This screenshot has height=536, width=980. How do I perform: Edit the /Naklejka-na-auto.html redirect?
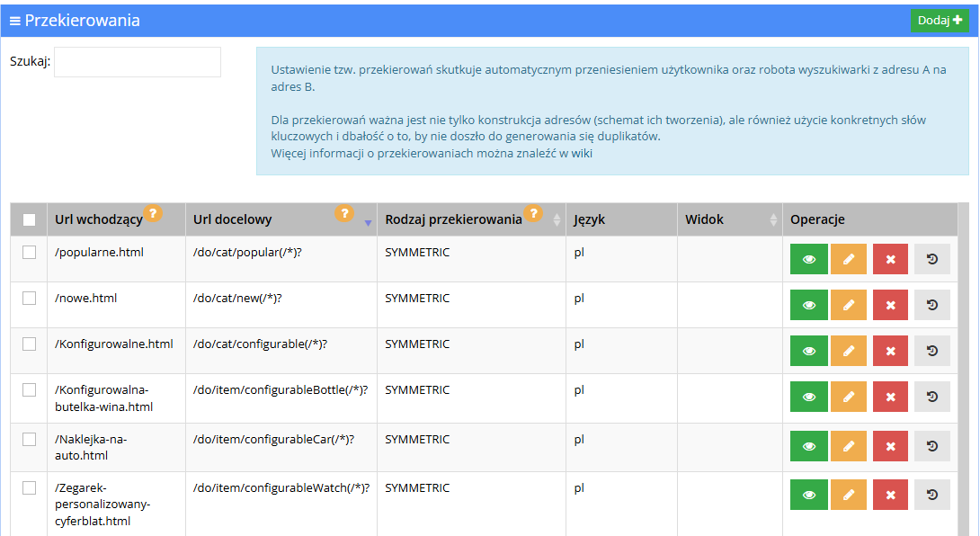click(849, 446)
